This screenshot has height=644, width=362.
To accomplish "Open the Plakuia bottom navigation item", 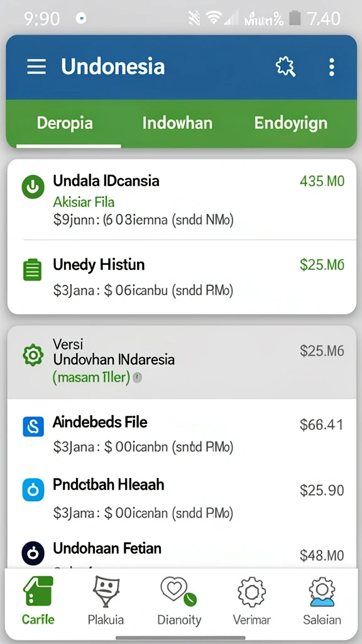I will (x=106, y=600).
